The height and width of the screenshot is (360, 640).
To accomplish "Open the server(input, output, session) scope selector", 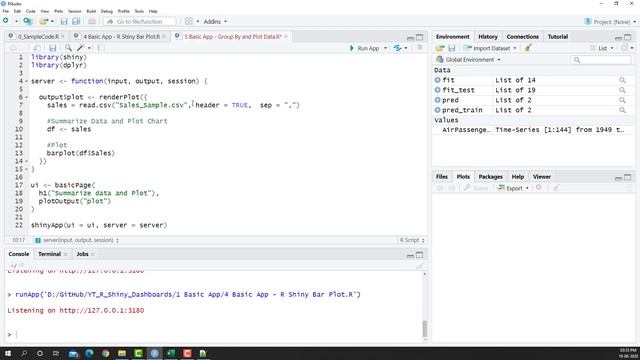I will pos(77,240).
